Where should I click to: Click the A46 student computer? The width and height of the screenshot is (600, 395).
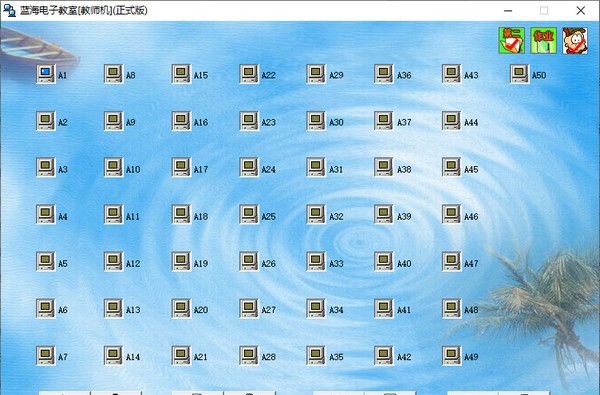(452, 215)
